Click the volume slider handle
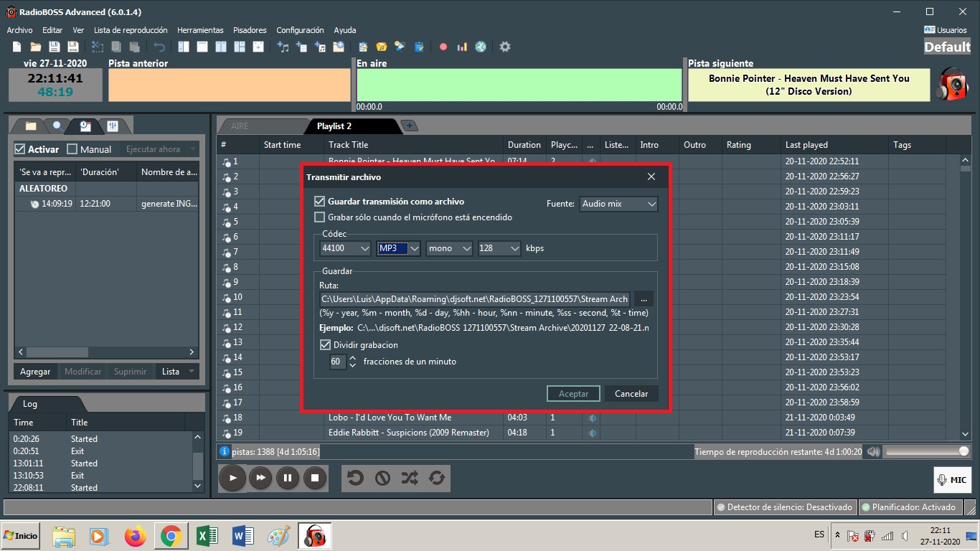This screenshot has width=980, height=551. (x=963, y=452)
